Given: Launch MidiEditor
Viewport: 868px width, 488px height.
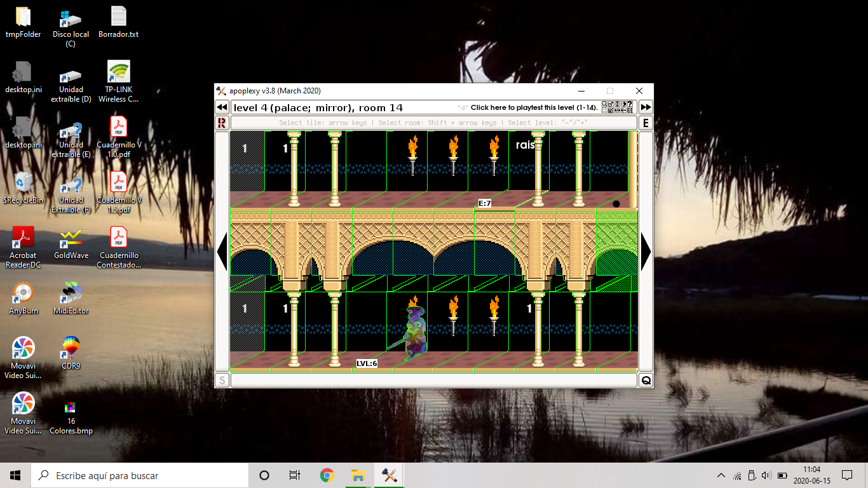Looking at the screenshot, I should click(71, 299).
